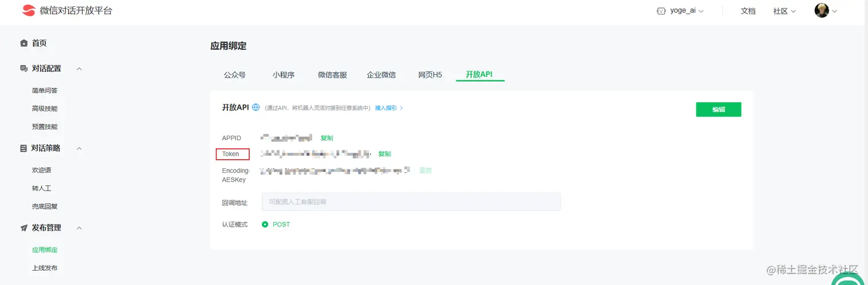The height and width of the screenshot is (285, 868).
Task: Click the 发布管理 paper plane icon
Action: pos(24,228)
